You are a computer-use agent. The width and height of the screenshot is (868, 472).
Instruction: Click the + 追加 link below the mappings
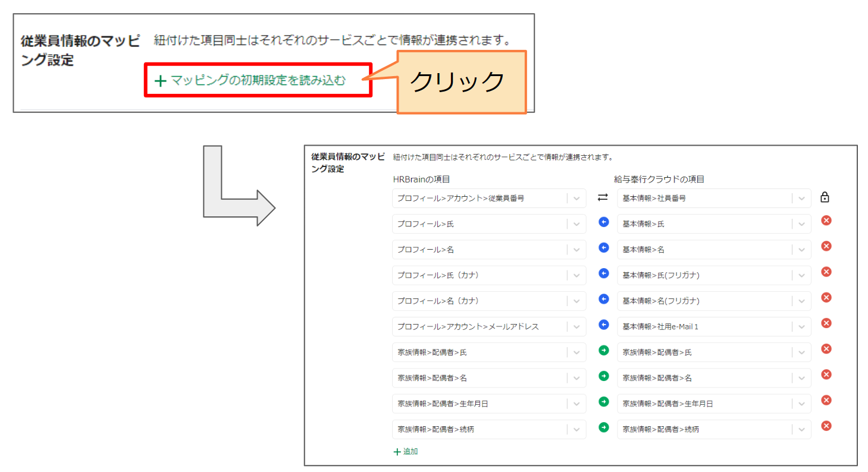(x=406, y=452)
